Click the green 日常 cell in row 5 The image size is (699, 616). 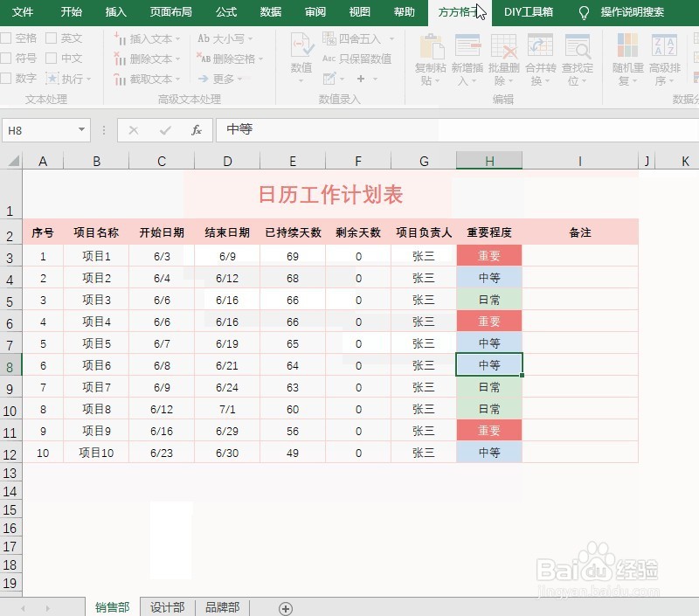click(489, 300)
